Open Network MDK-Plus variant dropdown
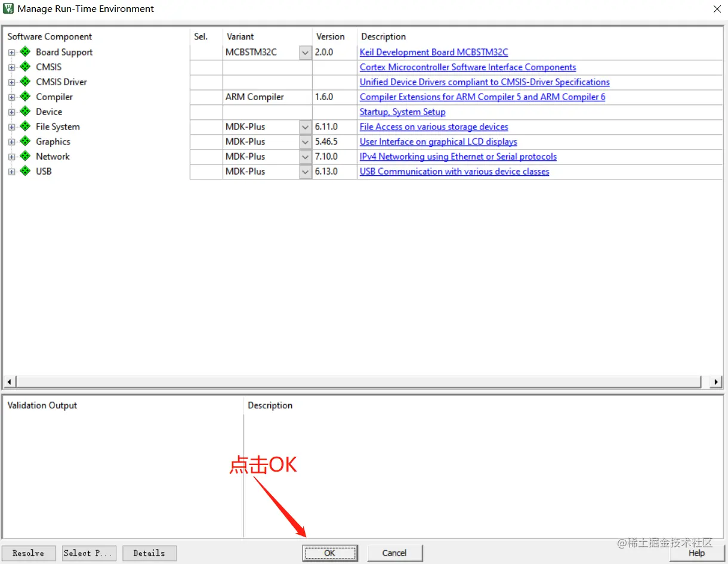 click(x=306, y=157)
